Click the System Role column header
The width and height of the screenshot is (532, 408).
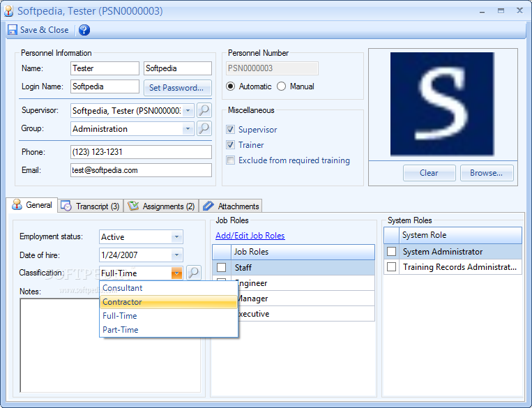coord(460,235)
